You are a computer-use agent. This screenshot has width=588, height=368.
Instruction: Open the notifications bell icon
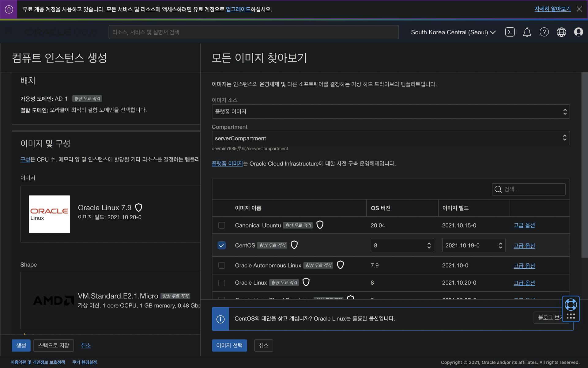point(527,32)
